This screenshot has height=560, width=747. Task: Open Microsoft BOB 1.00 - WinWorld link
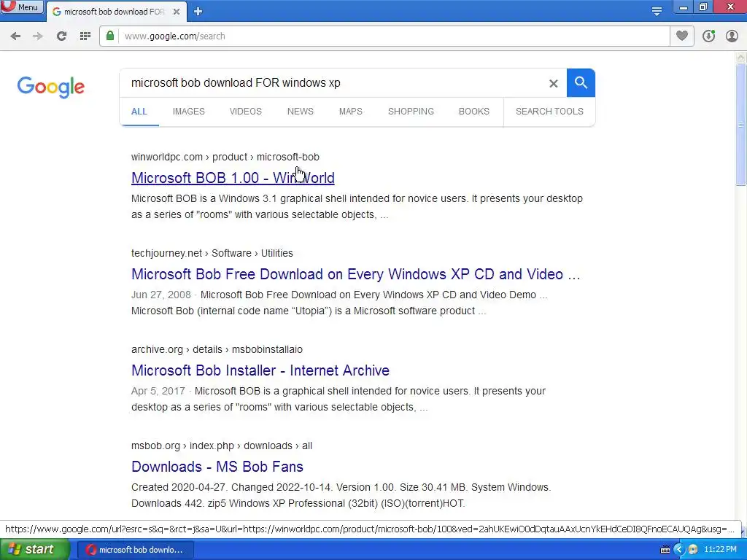(x=233, y=178)
